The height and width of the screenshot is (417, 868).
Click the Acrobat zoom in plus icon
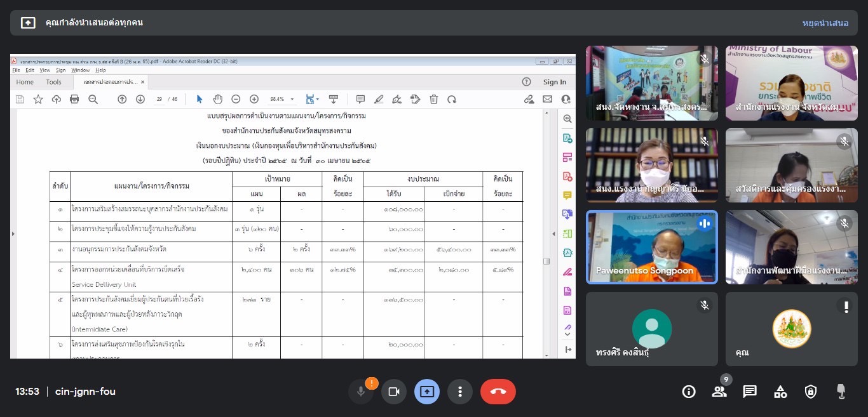(254, 99)
